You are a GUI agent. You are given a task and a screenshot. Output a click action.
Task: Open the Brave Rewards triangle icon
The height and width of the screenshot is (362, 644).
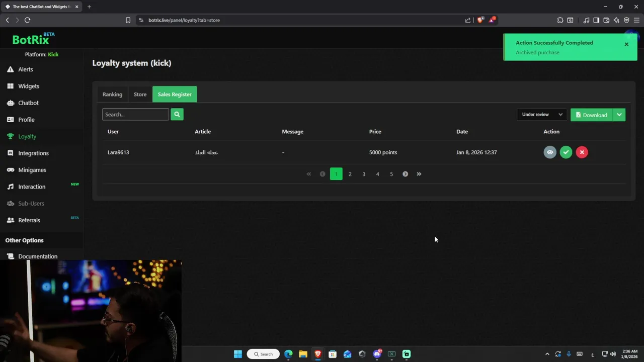click(493, 20)
